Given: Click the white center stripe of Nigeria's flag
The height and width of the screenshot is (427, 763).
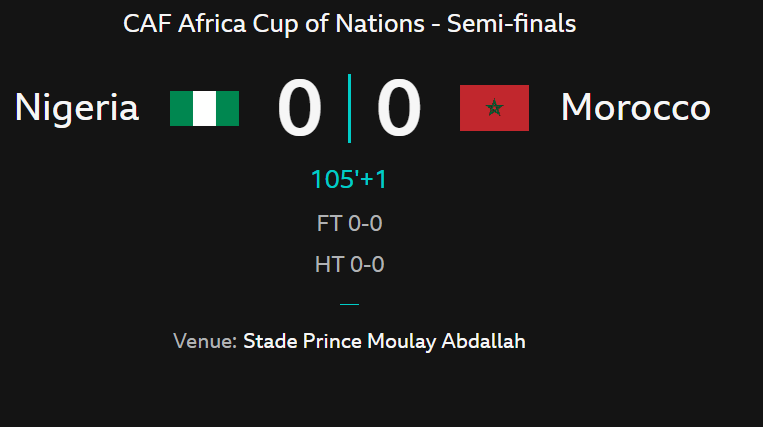Looking at the screenshot, I should coord(204,108).
